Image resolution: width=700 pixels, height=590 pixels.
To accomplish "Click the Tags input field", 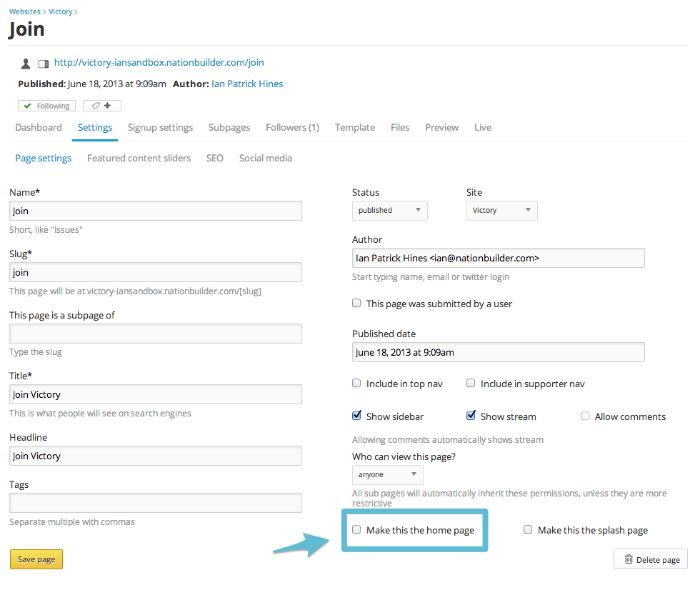I will click(156, 503).
